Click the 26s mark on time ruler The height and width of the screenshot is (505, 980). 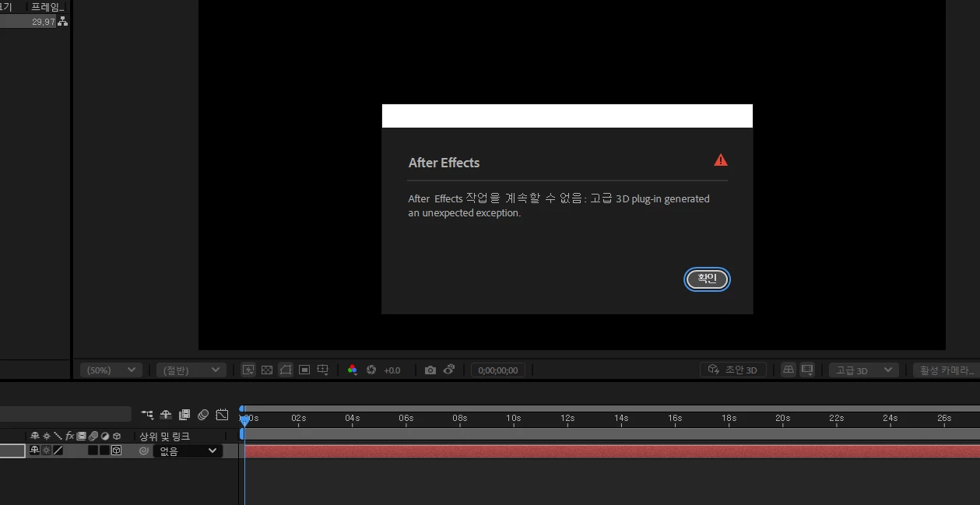(943, 419)
